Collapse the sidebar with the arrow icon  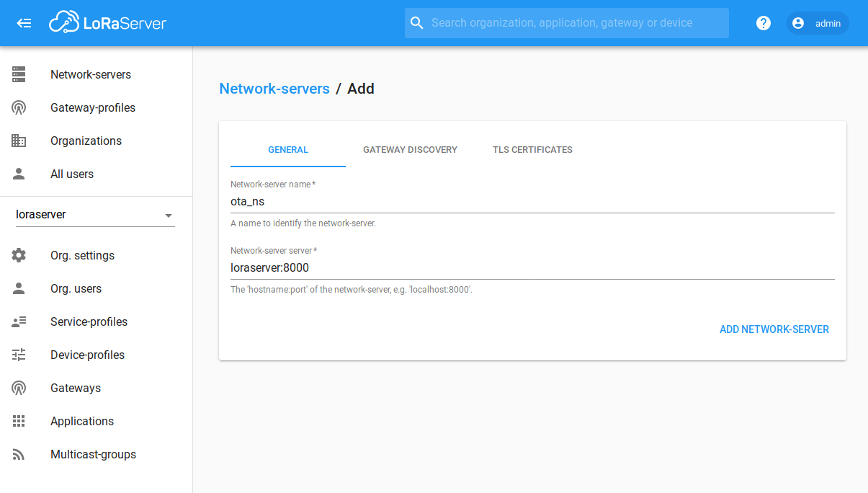(x=24, y=22)
